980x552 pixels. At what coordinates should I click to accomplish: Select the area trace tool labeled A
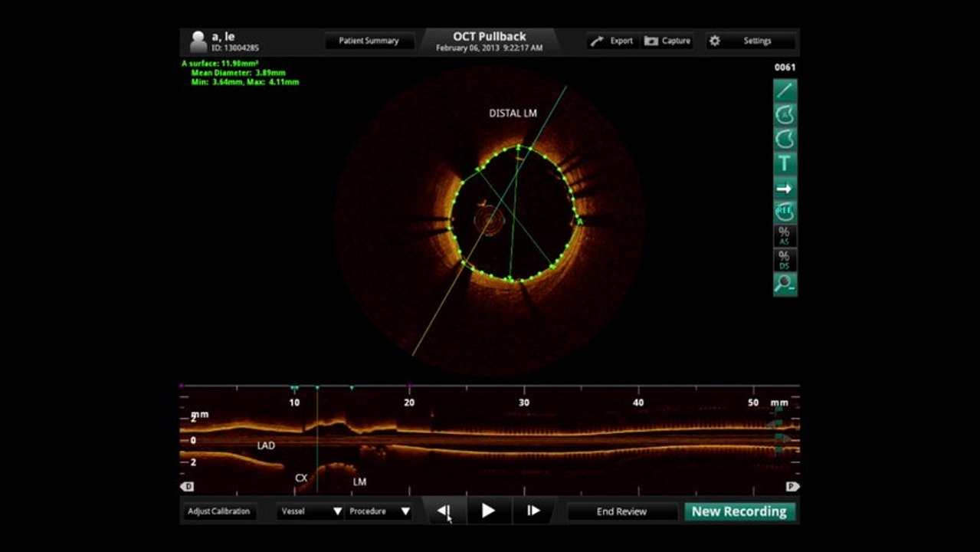[785, 115]
